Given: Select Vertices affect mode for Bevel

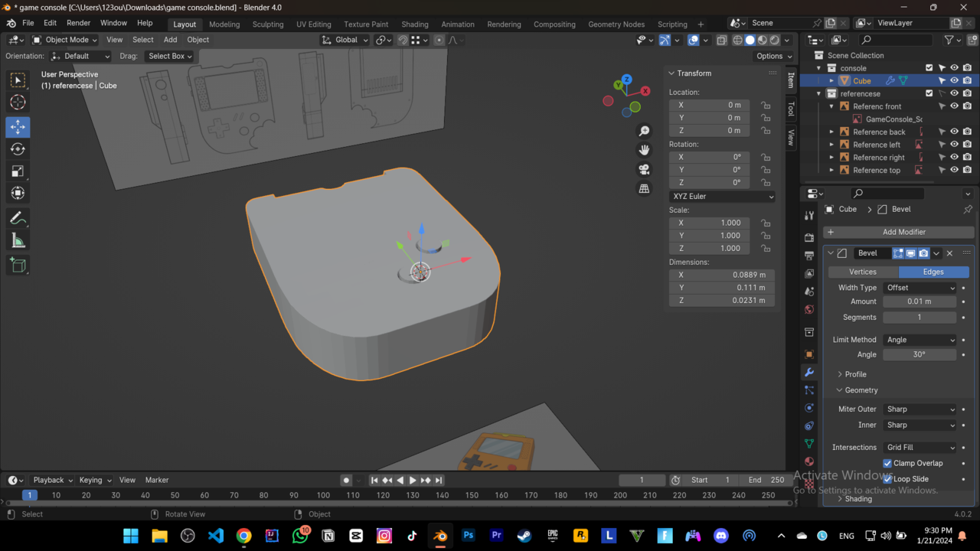Looking at the screenshot, I should click(863, 272).
